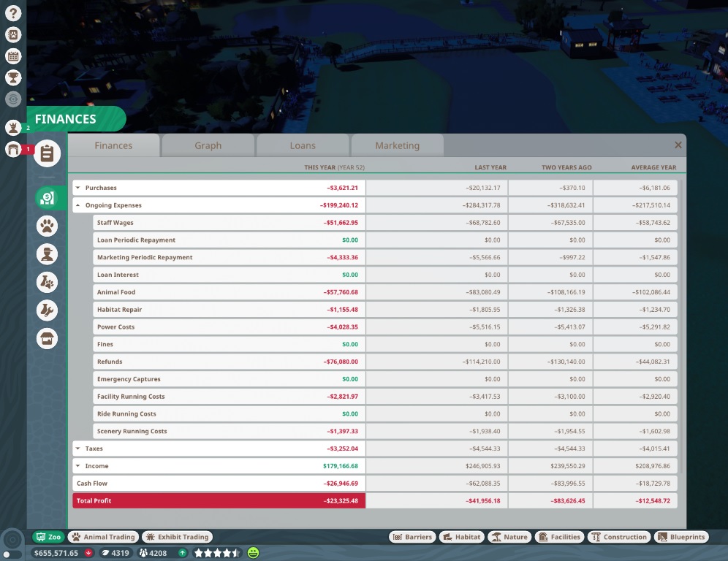This screenshot has height=561, width=728.
Task: Open the animals paw print panel icon
Action: pos(47,226)
